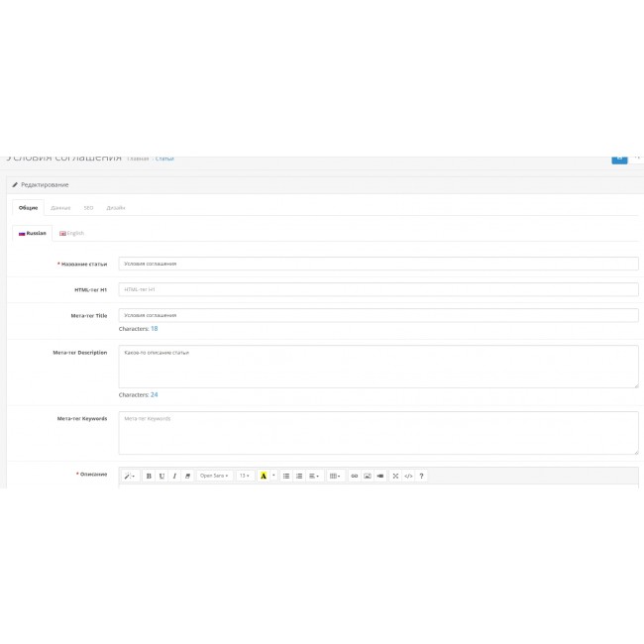Apply italic formatting in the editor
The height and width of the screenshot is (644, 644).
pos(174,476)
